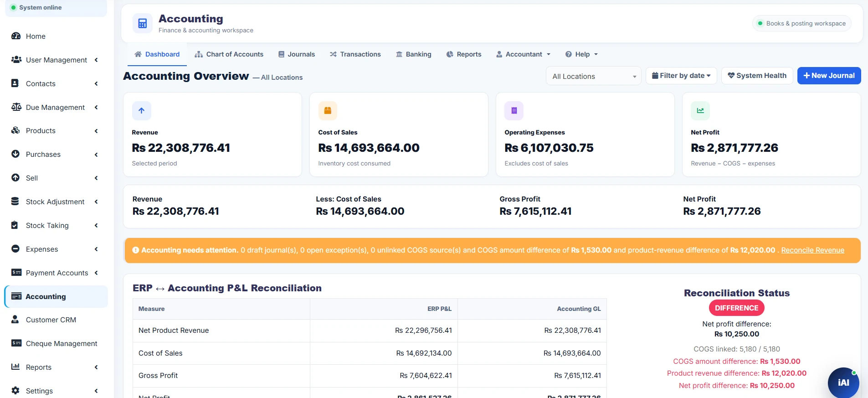Expand the Products submenu chevron

coord(96,131)
